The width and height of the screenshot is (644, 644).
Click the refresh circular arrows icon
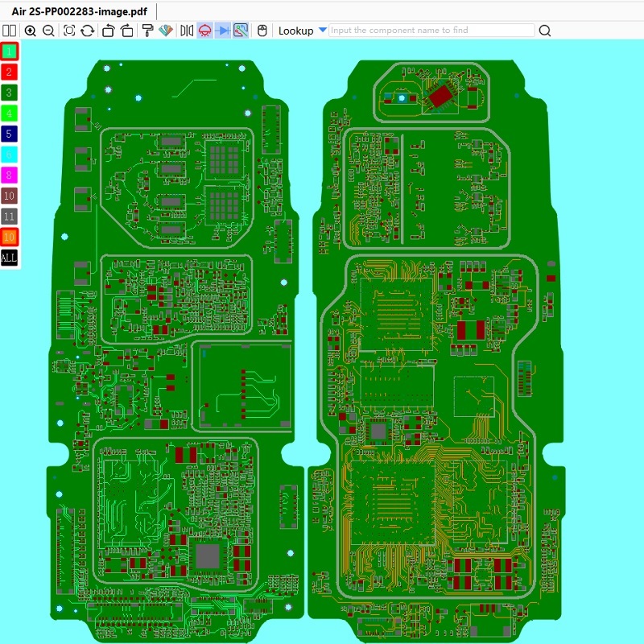coord(87,31)
